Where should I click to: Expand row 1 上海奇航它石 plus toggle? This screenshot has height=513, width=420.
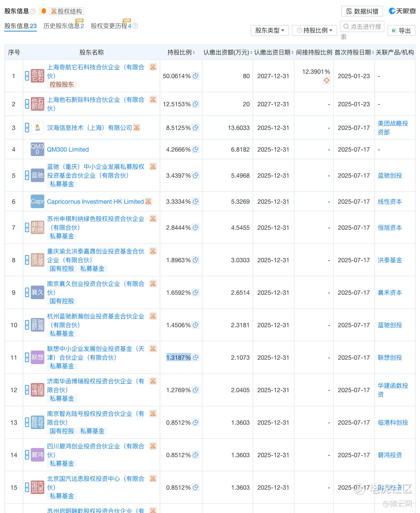coord(27,76)
